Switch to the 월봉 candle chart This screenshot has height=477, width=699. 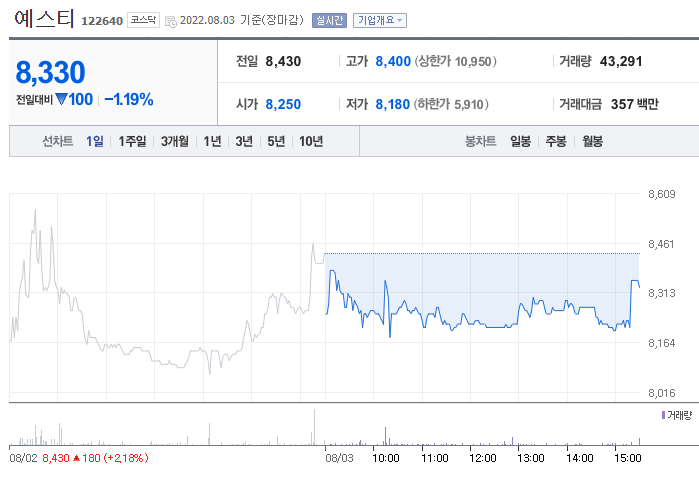[x=592, y=141]
